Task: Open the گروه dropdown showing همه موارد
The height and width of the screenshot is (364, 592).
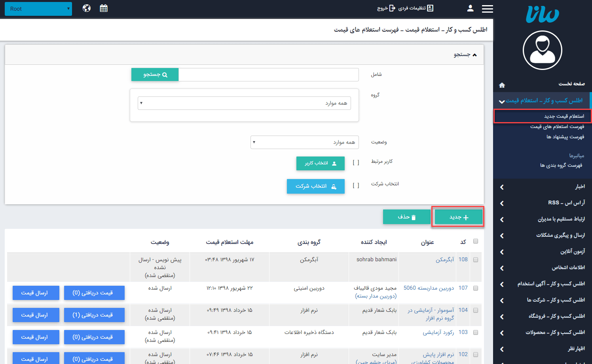Action: pyautogui.click(x=244, y=103)
